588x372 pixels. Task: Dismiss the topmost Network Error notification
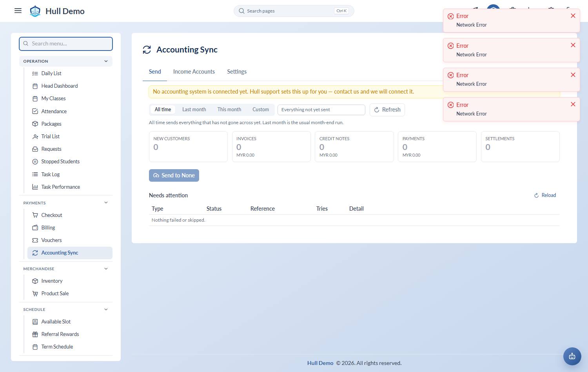coord(573,16)
